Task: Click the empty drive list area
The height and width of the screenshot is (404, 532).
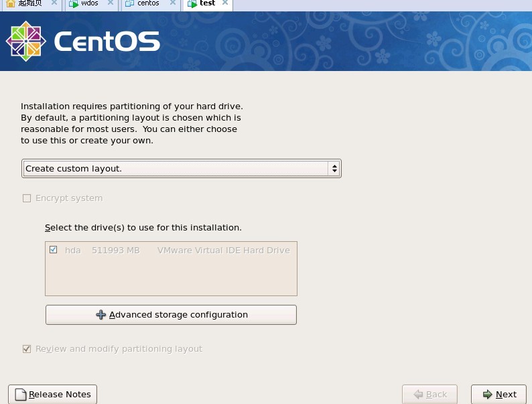Action: (171, 275)
